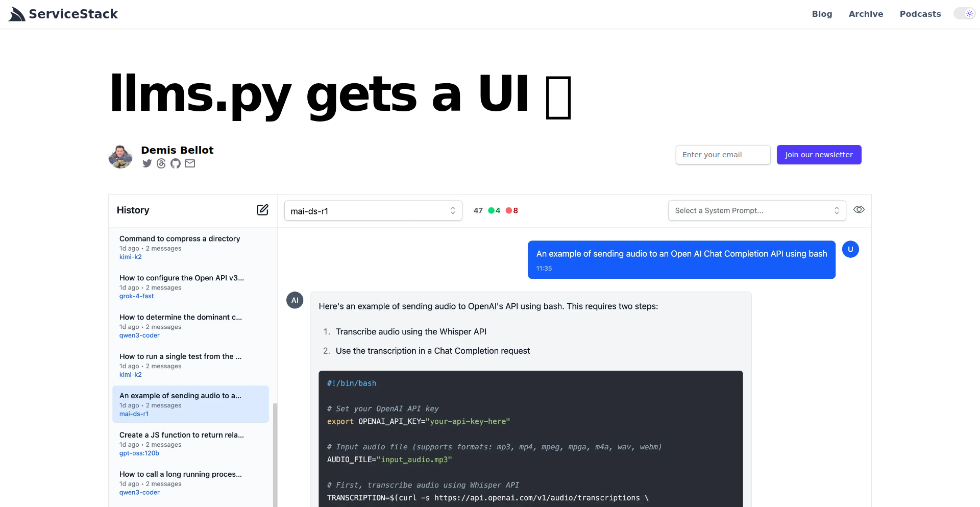This screenshot has height=507, width=980.
Task: Start a new chat with the edit icon
Action: click(263, 210)
